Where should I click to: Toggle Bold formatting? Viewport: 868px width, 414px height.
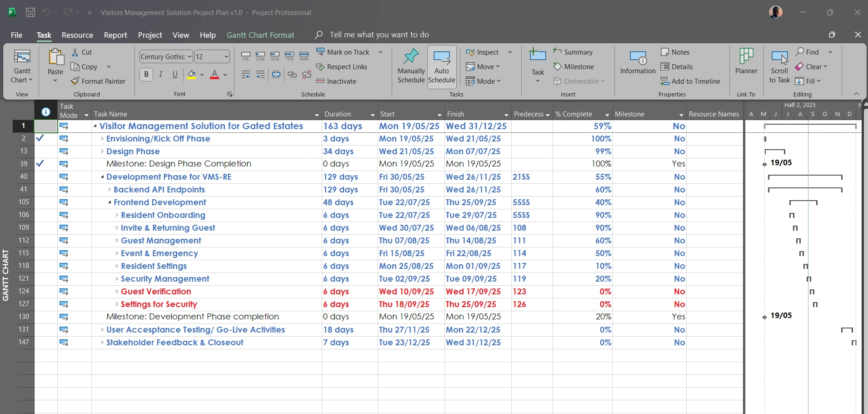click(x=146, y=75)
